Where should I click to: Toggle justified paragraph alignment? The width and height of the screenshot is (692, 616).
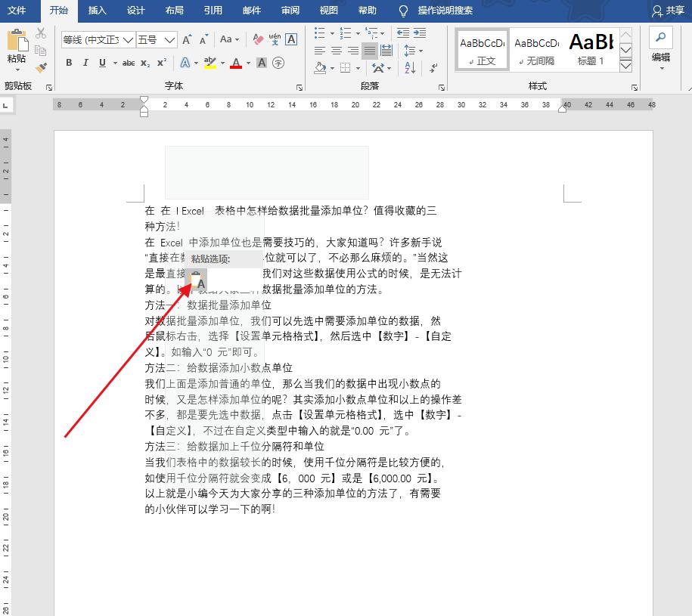370,48
